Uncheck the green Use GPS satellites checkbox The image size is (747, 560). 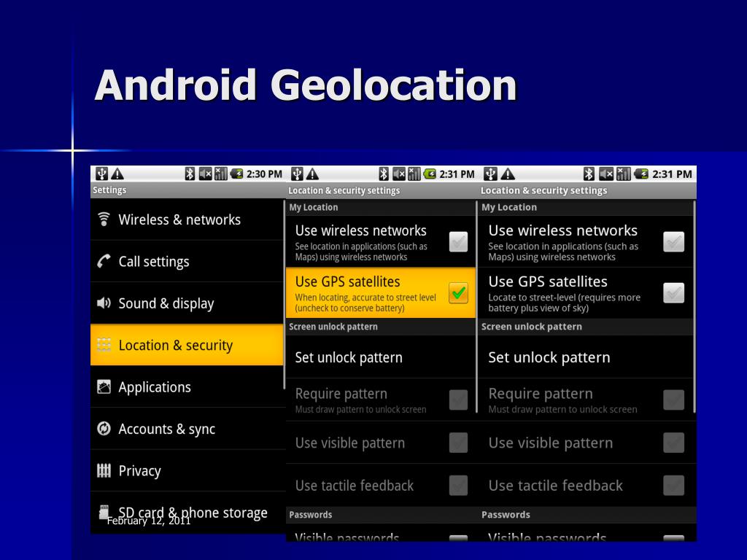click(458, 293)
